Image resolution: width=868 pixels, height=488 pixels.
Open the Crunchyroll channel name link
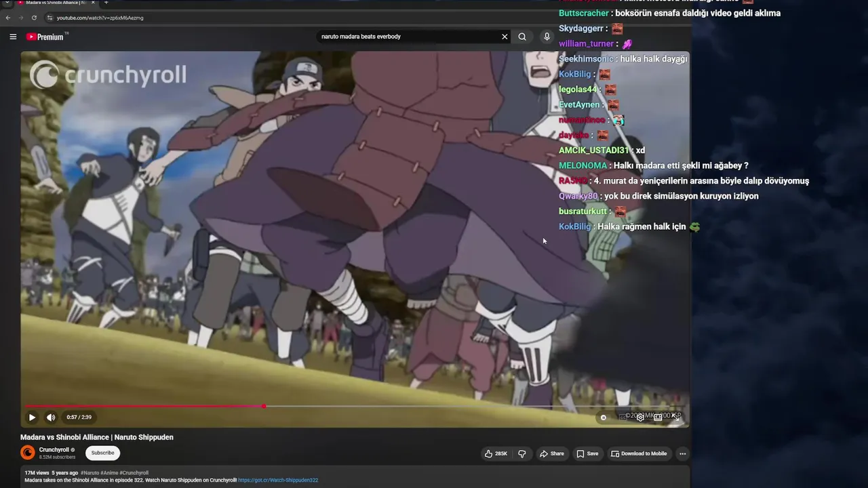click(54, 449)
